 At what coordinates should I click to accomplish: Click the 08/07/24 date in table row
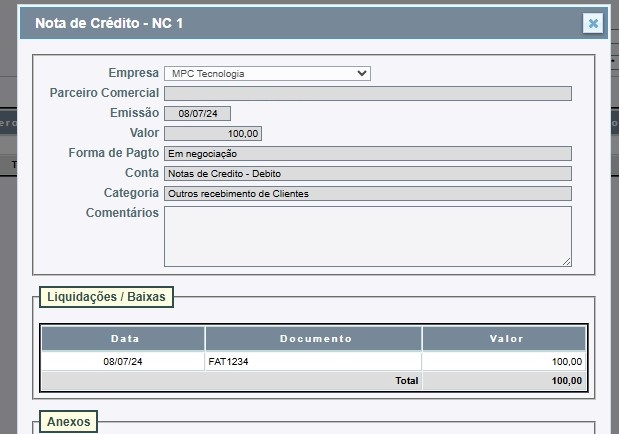pos(124,362)
